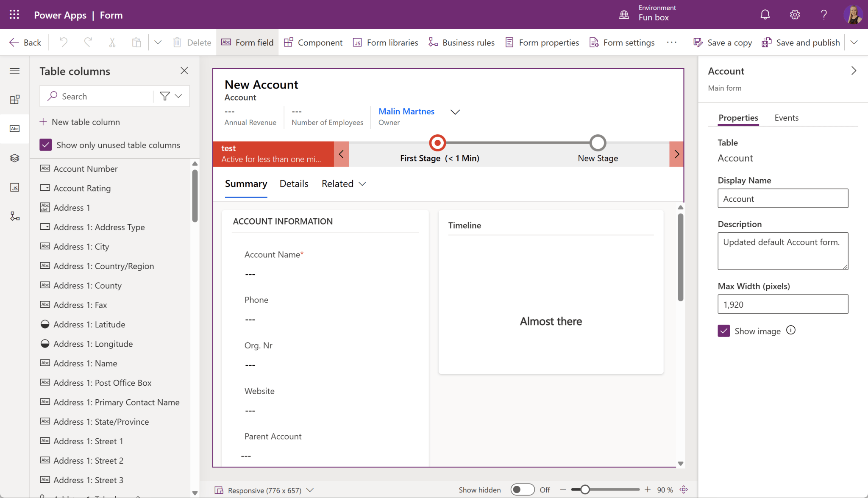Click process flow next stage arrow

point(676,154)
